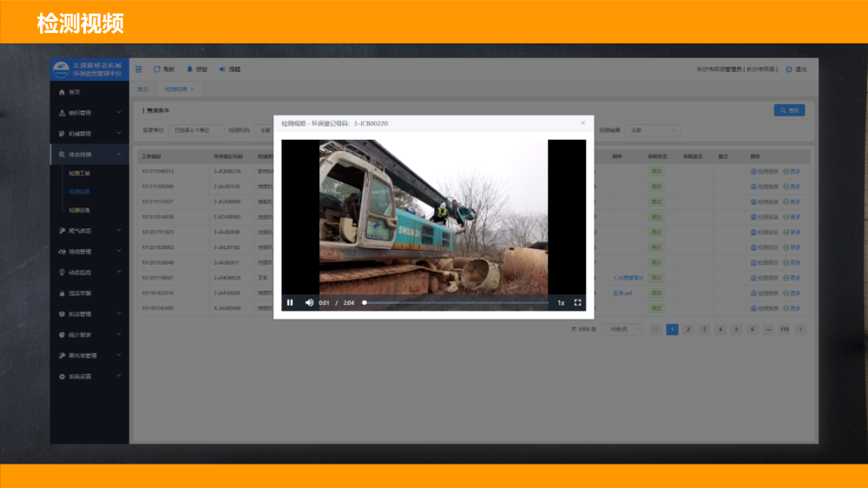
Task: Expand 动态监控 chevron
Action: pyautogui.click(x=118, y=272)
